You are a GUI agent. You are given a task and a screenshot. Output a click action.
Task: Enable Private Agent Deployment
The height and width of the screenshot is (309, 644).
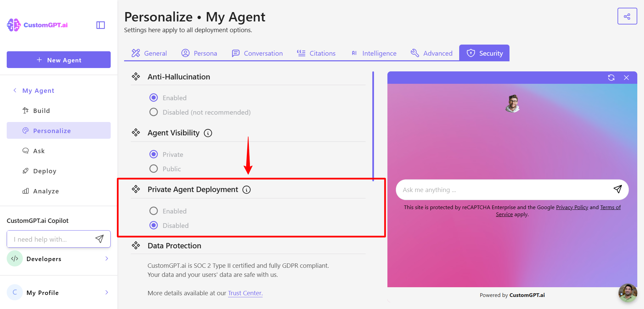coord(154,211)
